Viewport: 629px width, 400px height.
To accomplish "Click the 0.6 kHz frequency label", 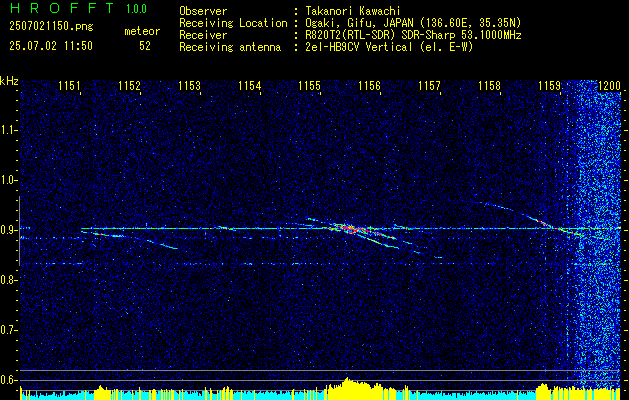I will (8, 380).
